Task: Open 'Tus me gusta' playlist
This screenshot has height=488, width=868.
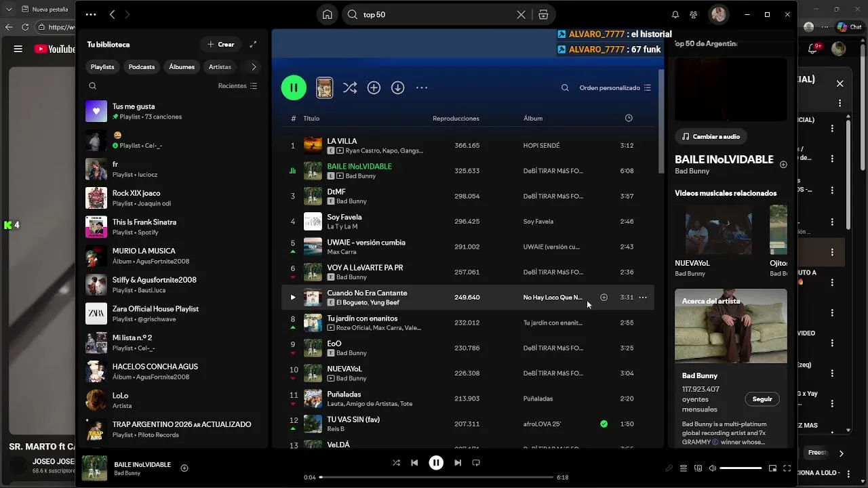Action: 173,111
